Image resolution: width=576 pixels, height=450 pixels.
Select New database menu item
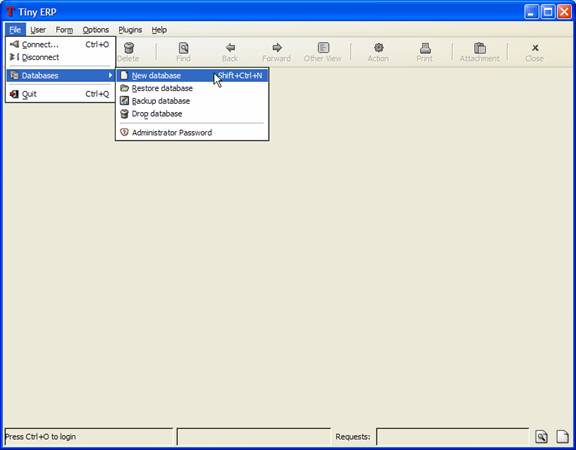click(x=192, y=76)
